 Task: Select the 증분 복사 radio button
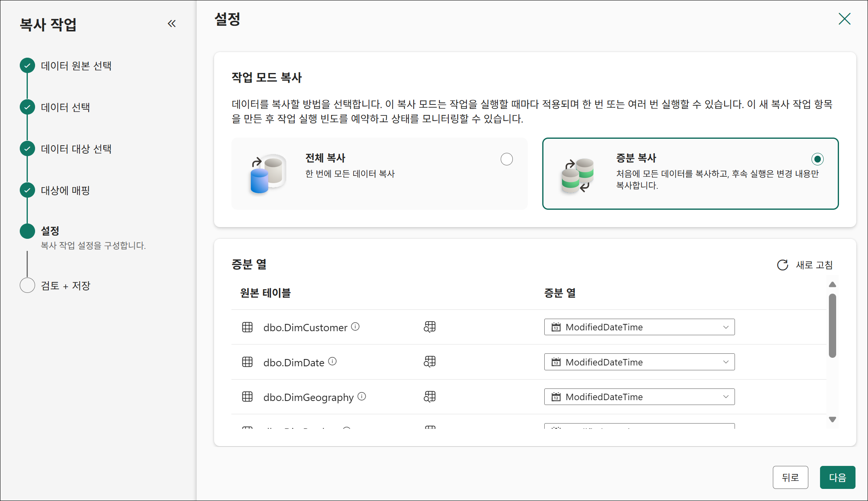[817, 159]
